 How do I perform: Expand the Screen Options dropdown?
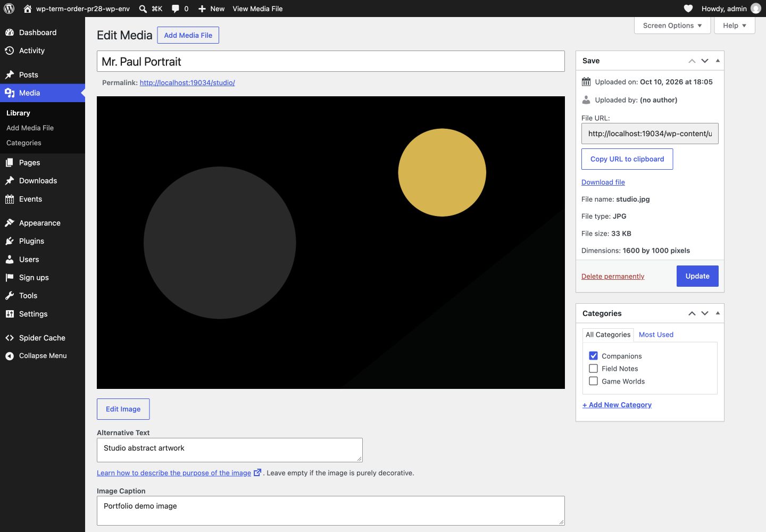click(x=672, y=26)
